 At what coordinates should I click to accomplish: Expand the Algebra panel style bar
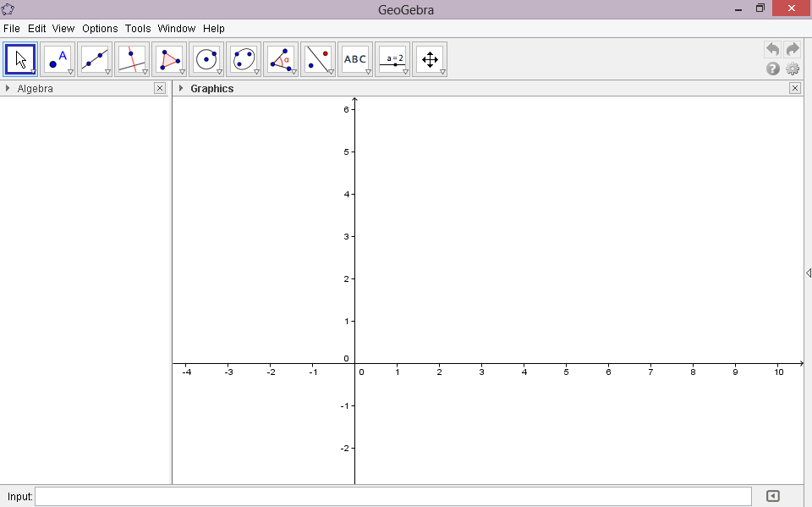[x=8, y=89]
